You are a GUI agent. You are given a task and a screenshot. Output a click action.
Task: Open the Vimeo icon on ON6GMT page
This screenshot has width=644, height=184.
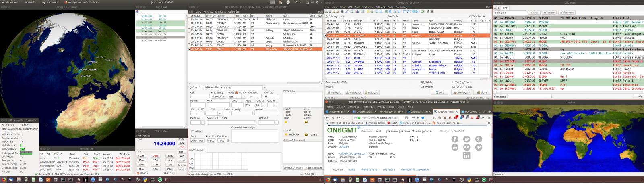click(479, 147)
